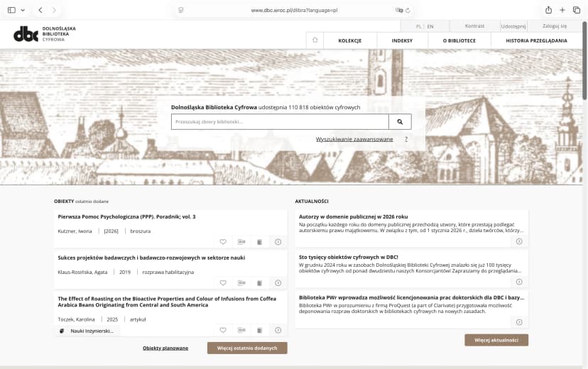Screen dimensions: 588x369
Task: Open arrow for Sto tysięcy obiektów news
Action: point(519,282)
